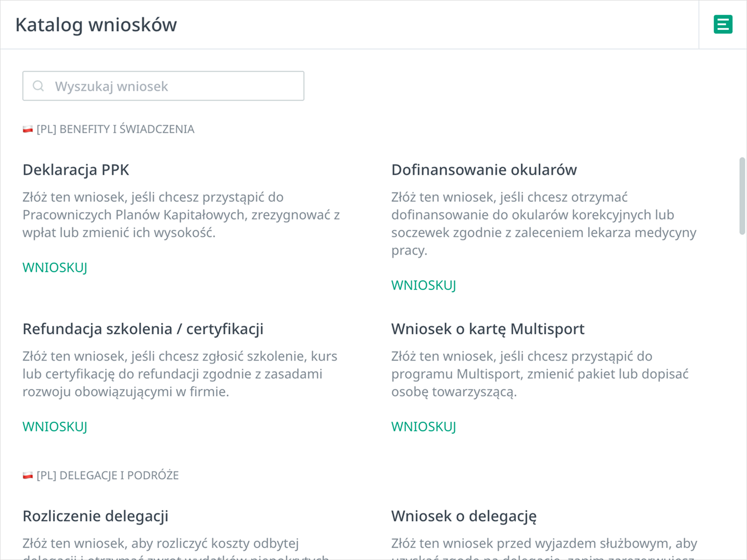This screenshot has width=747, height=560.
Task: Focus the Wyszukaj wniosek search field
Action: coord(163,86)
